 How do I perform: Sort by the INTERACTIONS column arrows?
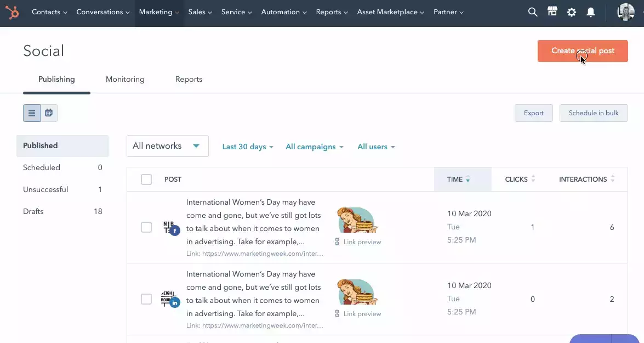pyautogui.click(x=612, y=179)
